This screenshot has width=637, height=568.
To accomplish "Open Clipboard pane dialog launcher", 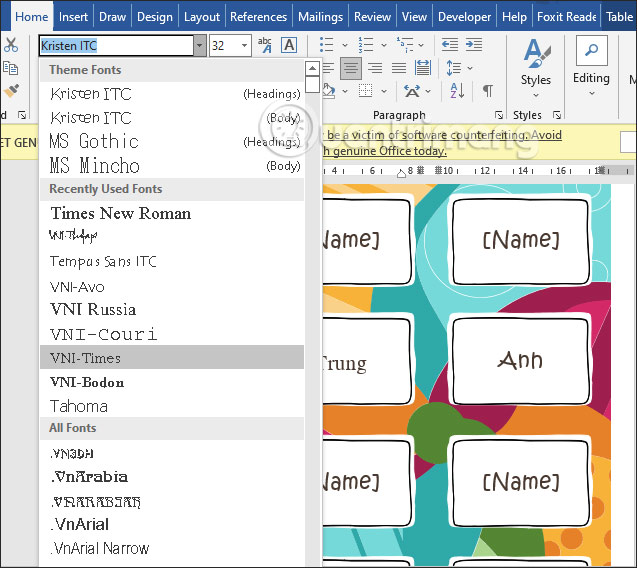I will 22,115.
